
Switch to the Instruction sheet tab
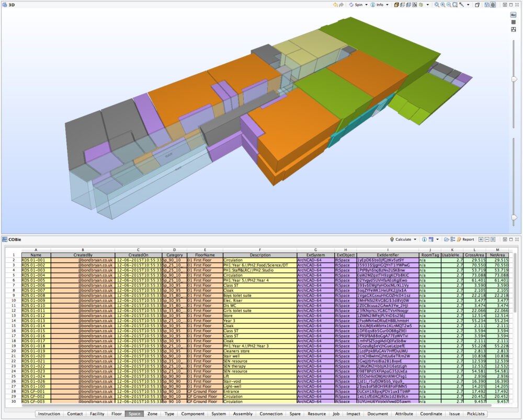[49, 414]
